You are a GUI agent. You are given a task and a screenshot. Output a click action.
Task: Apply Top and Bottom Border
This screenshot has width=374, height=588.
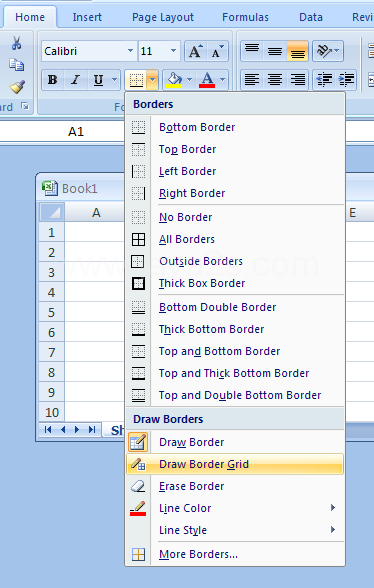pos(235,351)
